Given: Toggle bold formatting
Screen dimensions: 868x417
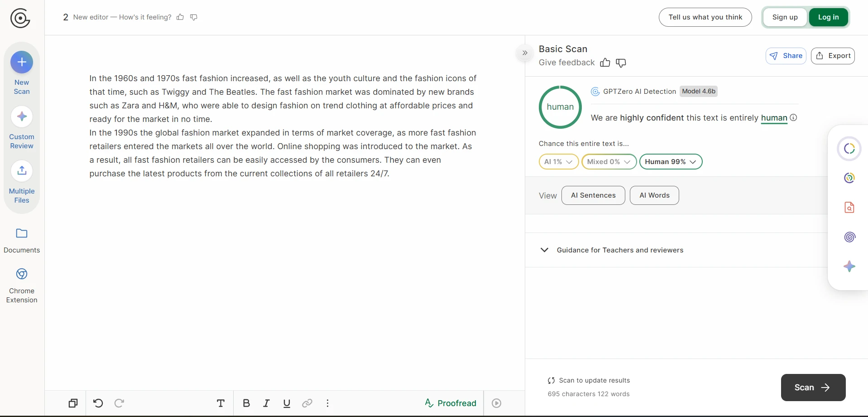Looking at the screenshot, I should tap(246, 403).
